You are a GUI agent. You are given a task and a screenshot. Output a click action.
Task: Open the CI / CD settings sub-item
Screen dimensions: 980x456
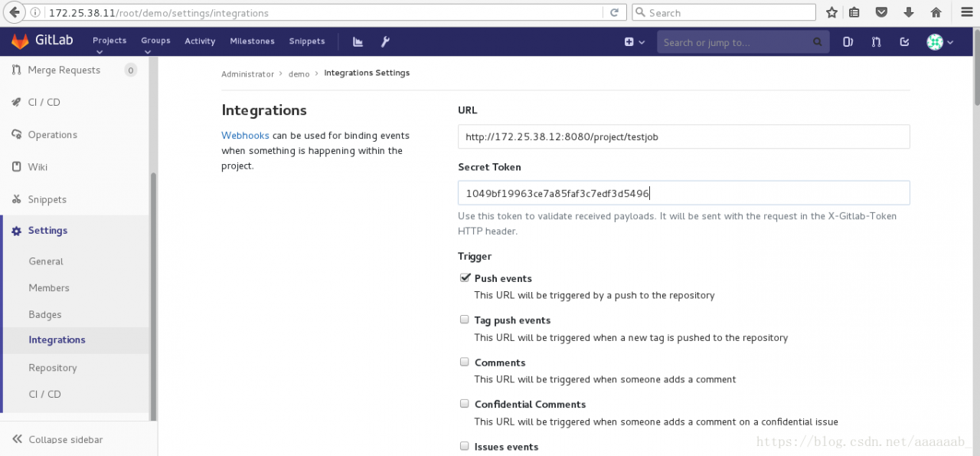(44, 394)
